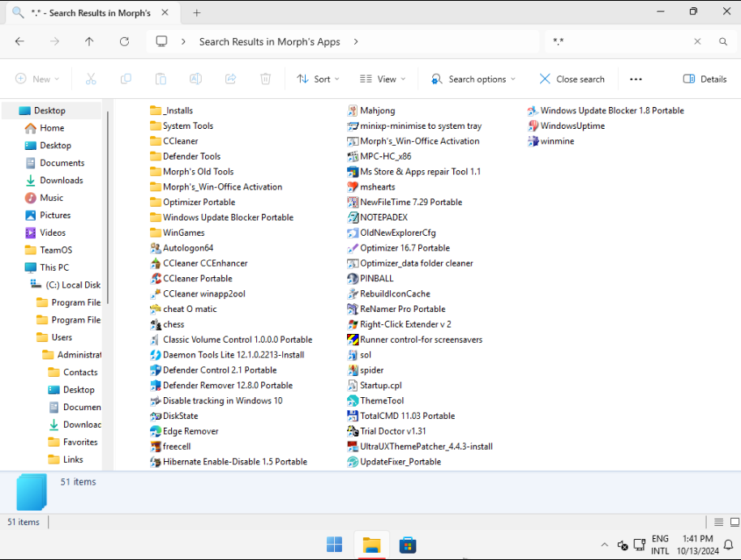The height and width of the screenshot is (560, 741).
Task: Select the Mahjong shortcut icon
Action: click(x=353, y=110)
